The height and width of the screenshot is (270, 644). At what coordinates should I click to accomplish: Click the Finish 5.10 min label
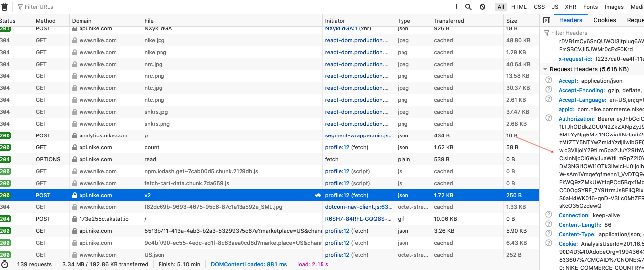point(179,264)
